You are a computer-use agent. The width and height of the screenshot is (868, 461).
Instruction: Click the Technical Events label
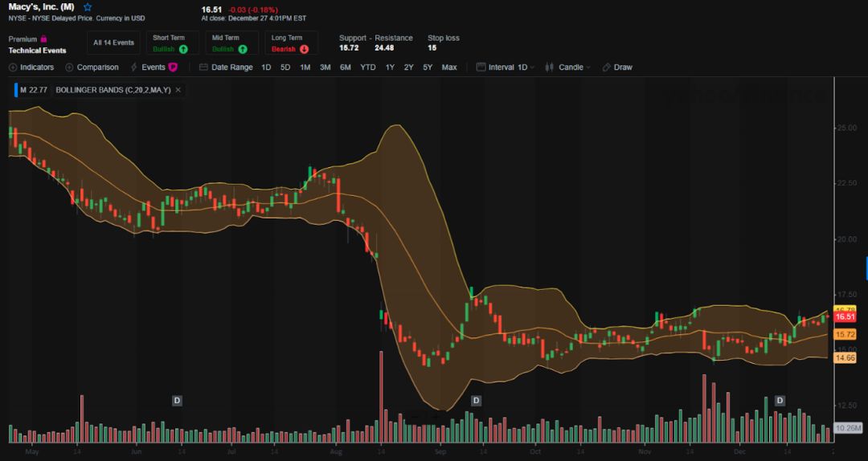(x=37, y=51)
